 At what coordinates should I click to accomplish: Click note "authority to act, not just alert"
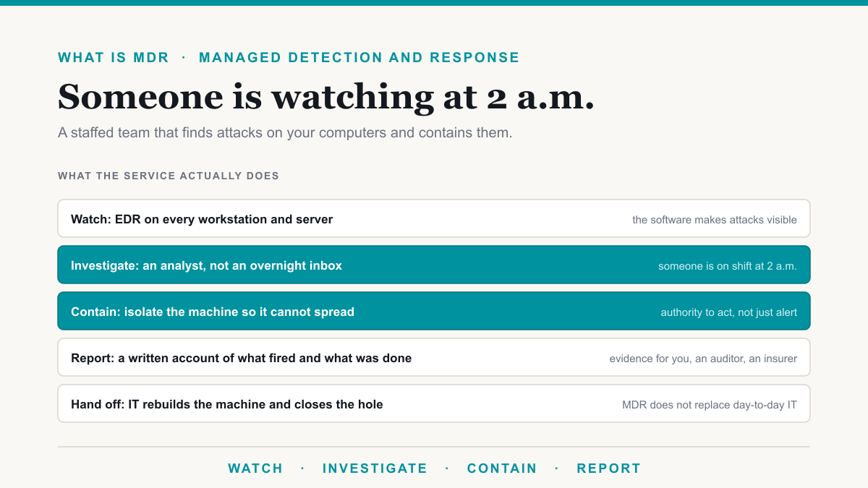pos(729,312)
